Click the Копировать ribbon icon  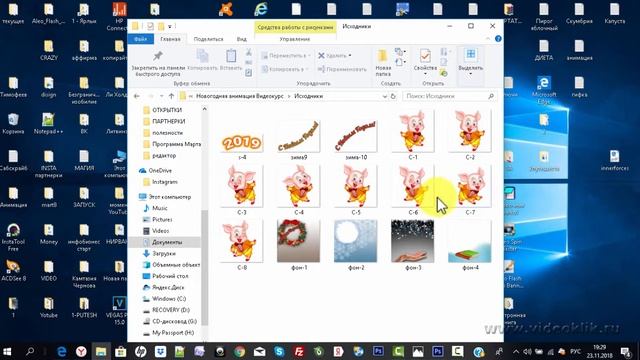[202, 60]
